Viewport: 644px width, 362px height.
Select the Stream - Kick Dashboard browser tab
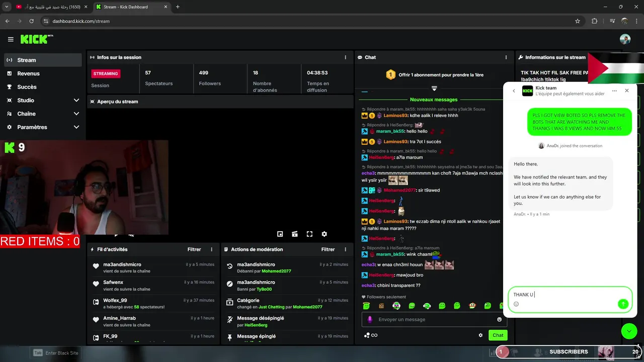click(132, 7)
